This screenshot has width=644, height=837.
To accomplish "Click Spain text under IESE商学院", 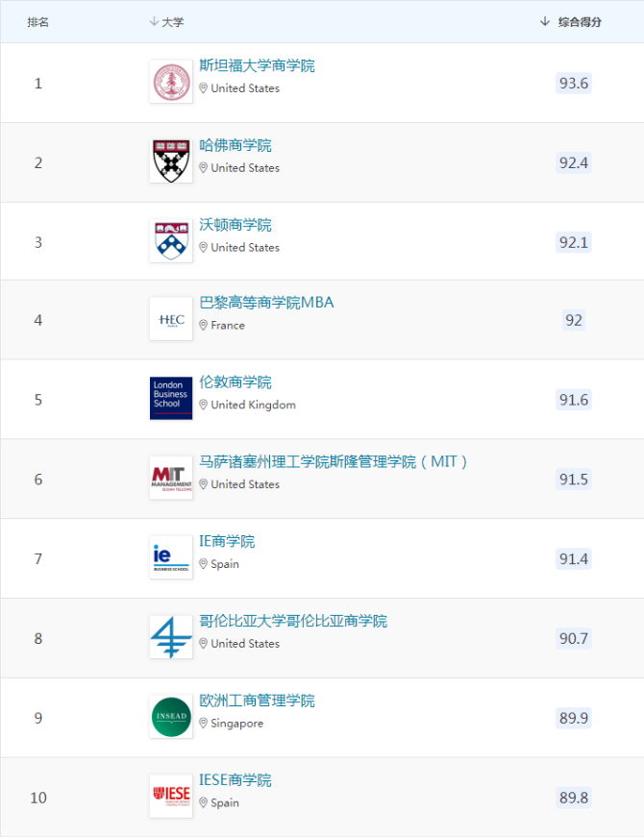I will [225, 802].
